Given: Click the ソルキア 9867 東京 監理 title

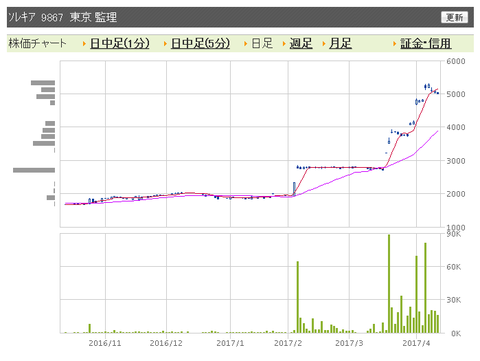Looking at the screenshot, I should pos(62,17).
